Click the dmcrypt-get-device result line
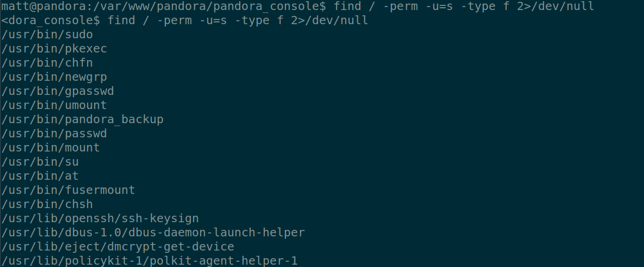The image size is (644, 267). (x=118, y=247)
